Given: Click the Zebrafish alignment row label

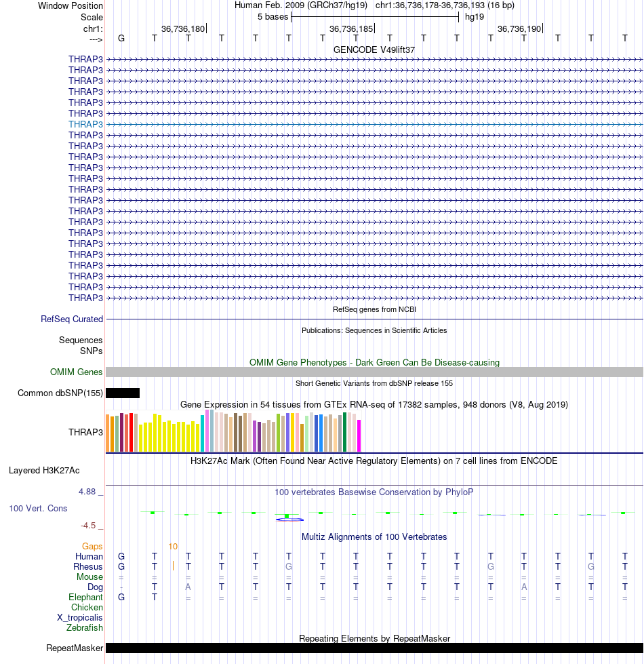Looking at the screenshot, I should [85, 627].
